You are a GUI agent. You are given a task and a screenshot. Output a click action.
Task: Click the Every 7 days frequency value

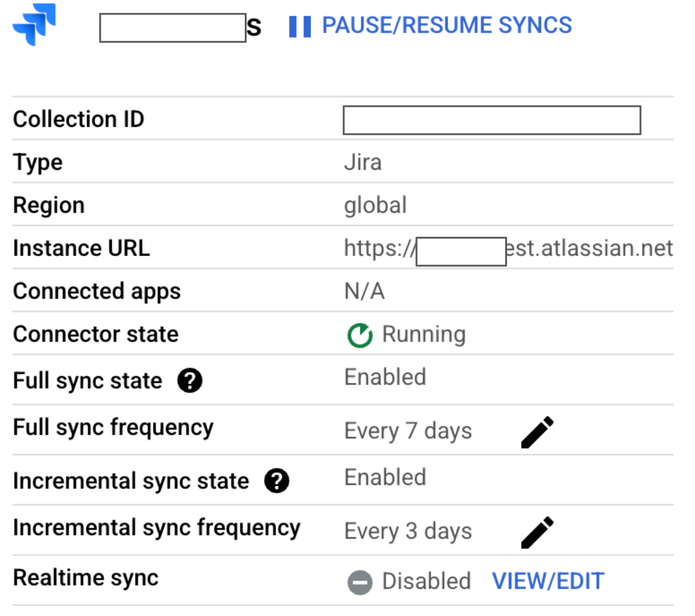click(x=407, y=430)
